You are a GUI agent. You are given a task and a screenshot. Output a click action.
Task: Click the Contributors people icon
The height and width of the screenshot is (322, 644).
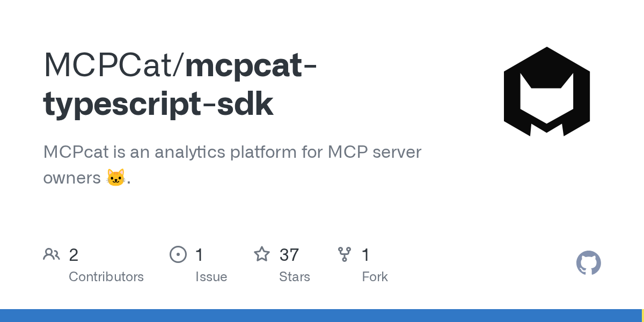(x=52, y=254)
